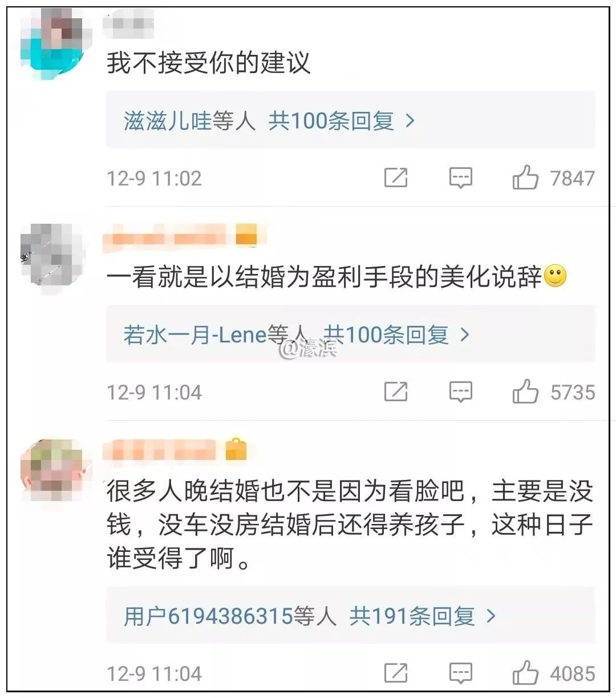The image size is (616, 698).
Task: Open reply bubble on 4085-like comment
Action: [460, 673]
